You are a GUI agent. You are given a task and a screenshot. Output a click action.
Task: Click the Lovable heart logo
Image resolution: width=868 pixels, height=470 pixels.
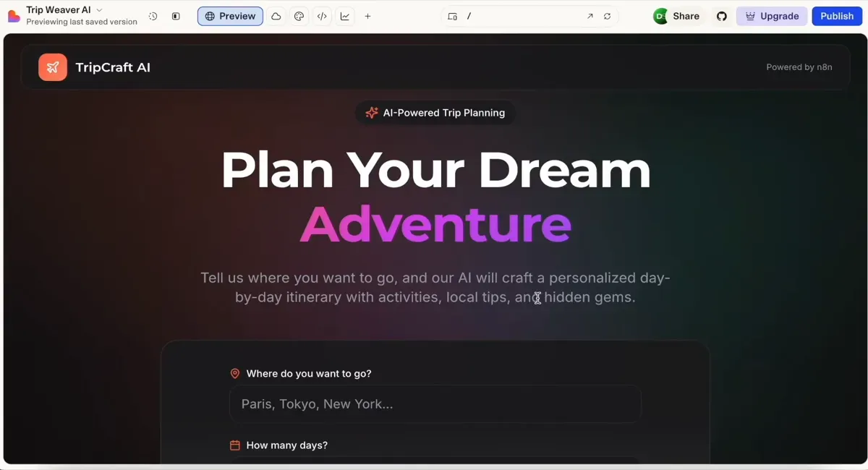(14, 15)
